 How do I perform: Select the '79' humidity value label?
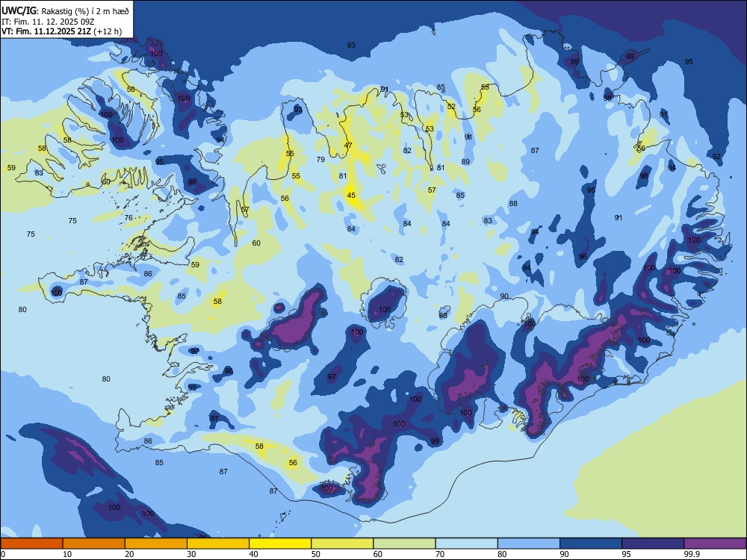[x=320, y=159]
